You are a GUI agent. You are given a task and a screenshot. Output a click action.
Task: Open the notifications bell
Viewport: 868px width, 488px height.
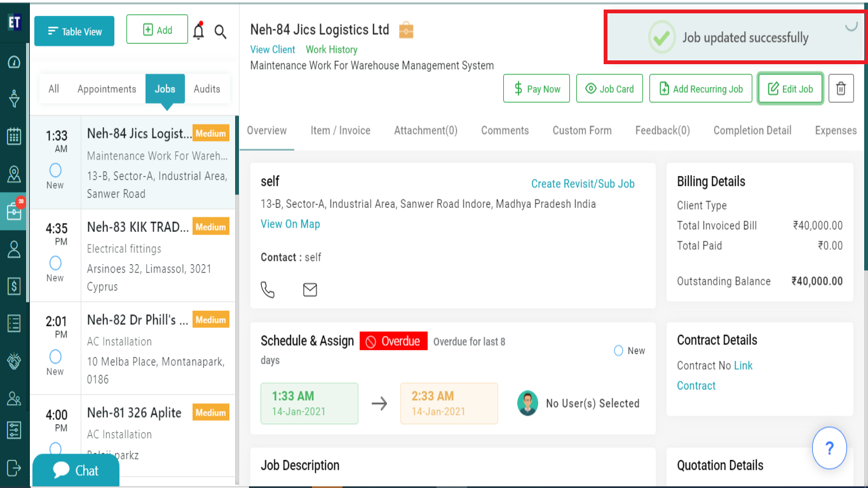point(199,30)
